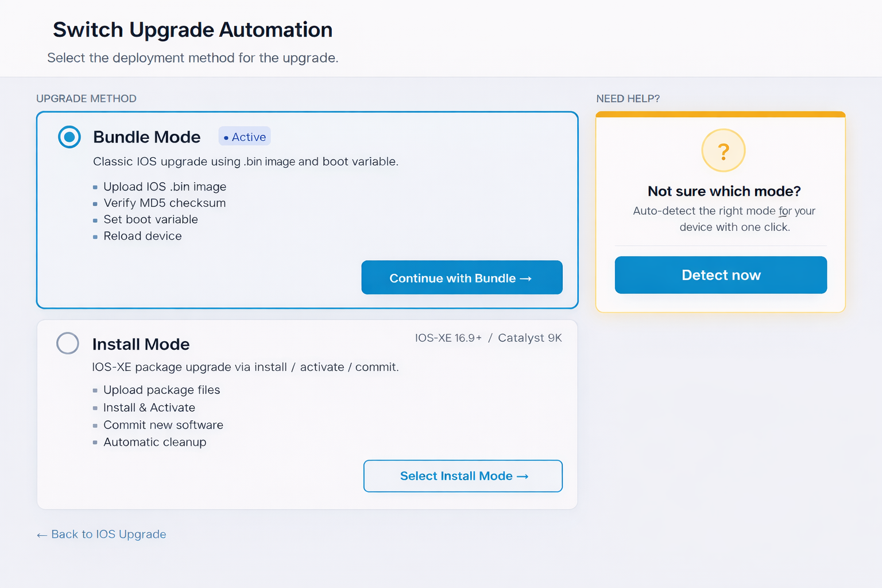
Task: Click the Bundle Mode card heading
Action: (x=147, y=137)
